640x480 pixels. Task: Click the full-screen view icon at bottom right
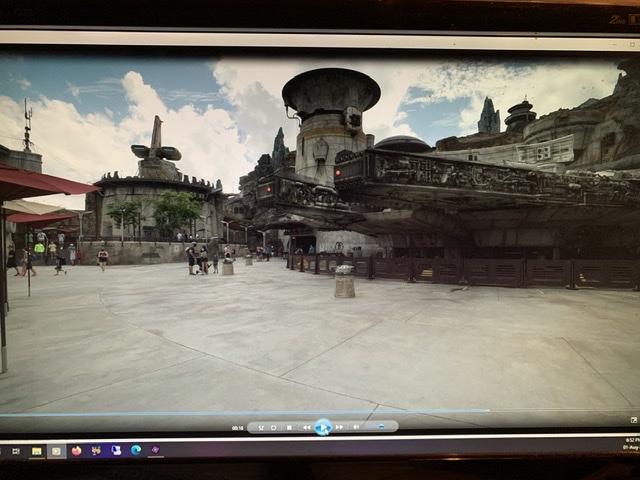point(633,419)
